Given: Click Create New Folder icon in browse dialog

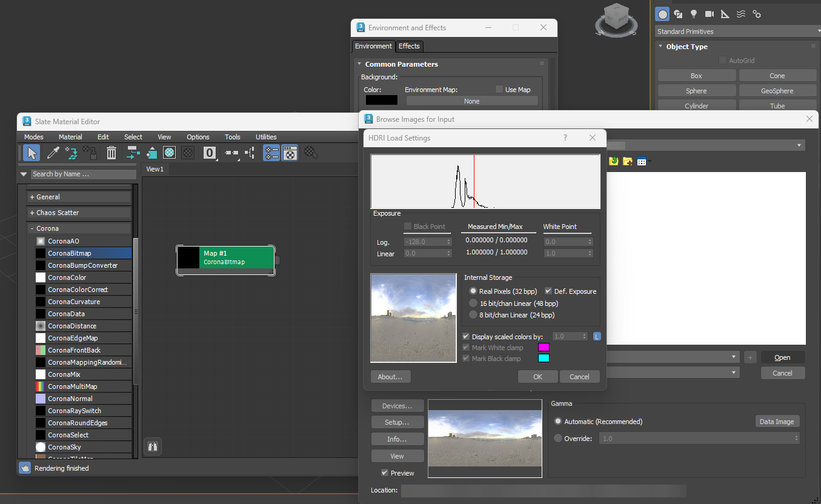Looking at the screenshot, I should click(628, 161).
